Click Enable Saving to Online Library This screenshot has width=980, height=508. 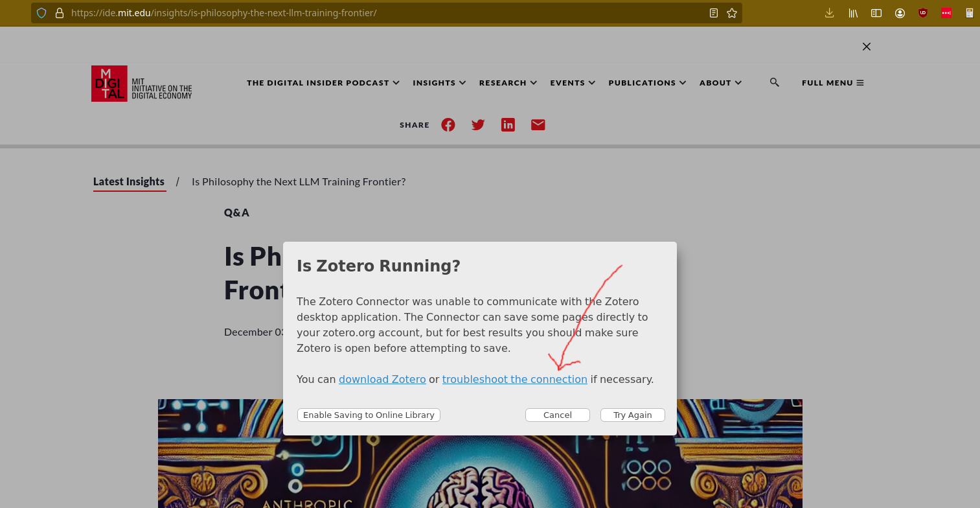point(369,415)
